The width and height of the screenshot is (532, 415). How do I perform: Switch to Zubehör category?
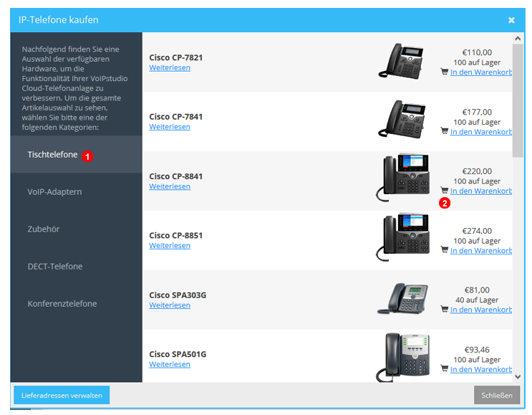pyautogui.click(x=44, y=229)
